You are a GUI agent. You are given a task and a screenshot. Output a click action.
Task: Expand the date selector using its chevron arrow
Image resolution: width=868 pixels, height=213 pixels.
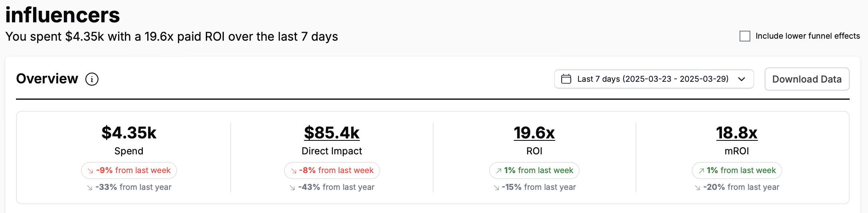742,79
